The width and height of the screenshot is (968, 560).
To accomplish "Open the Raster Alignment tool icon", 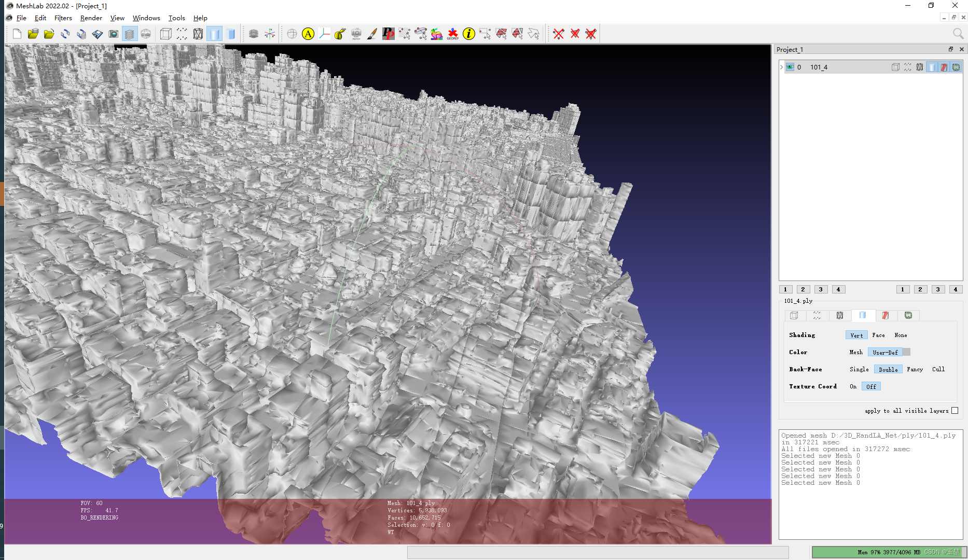I will (356, 34).
